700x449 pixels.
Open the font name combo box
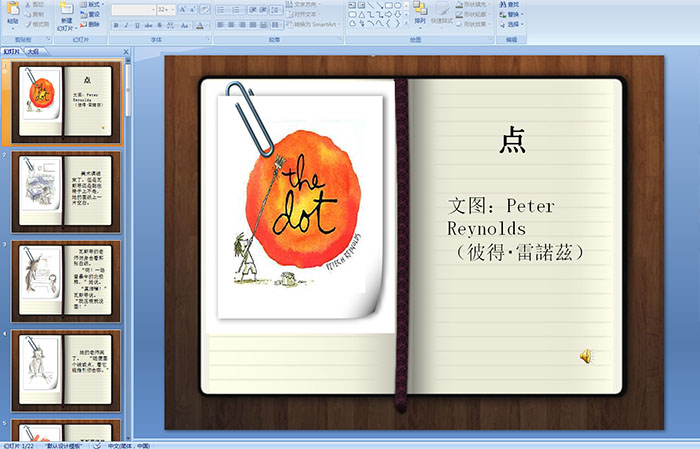tap(133, 10)
